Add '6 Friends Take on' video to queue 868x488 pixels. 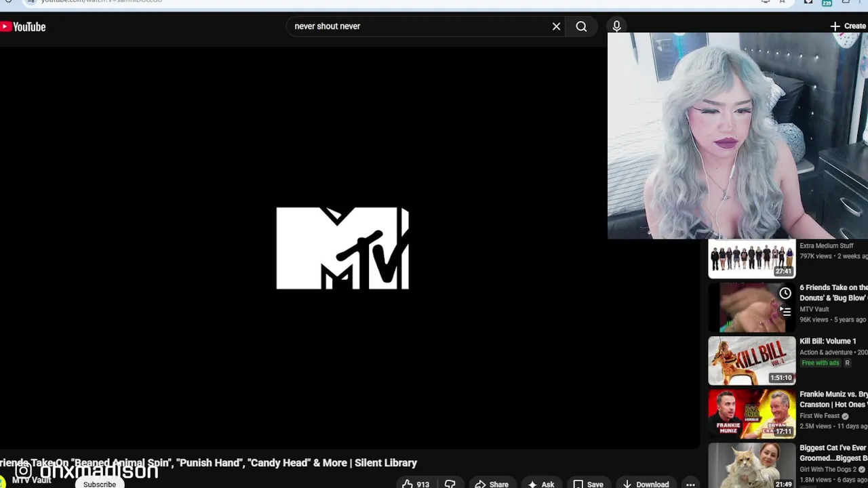785,312
